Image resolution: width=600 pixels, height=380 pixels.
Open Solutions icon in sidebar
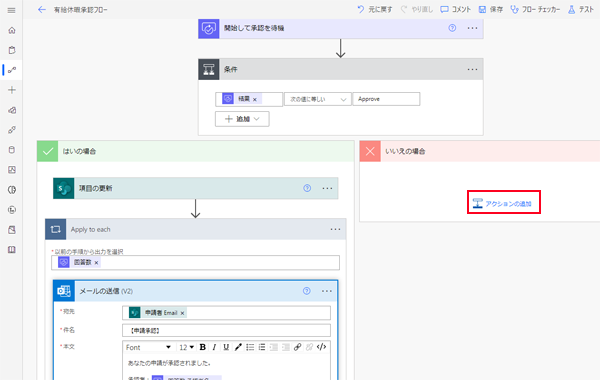click(12, 230)
